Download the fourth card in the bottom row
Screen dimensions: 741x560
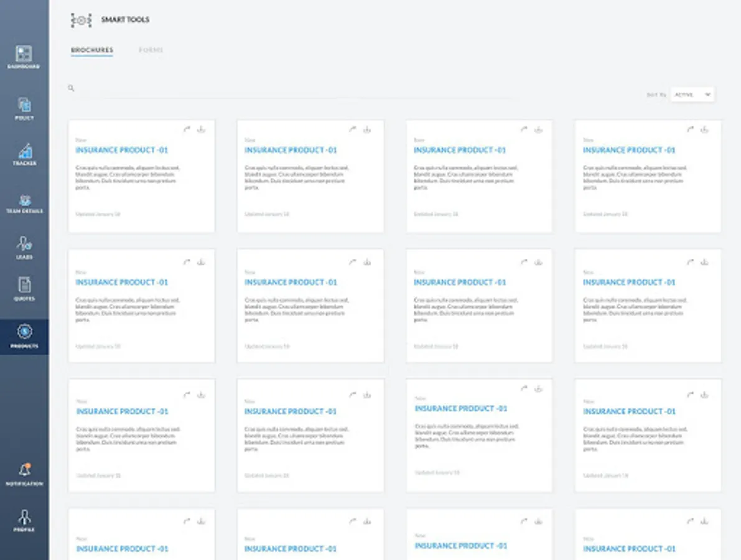coord(705,521)
